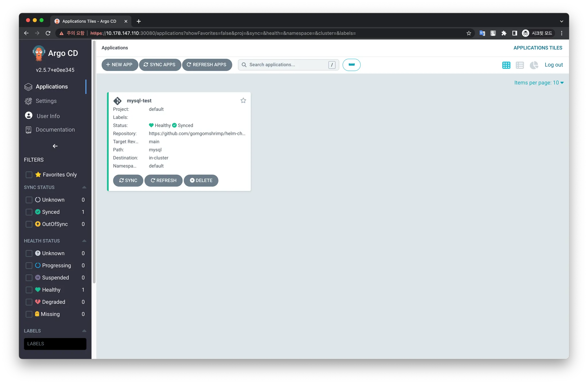Click the NEW APP button
The height and width of the screenshot is (384, 588).
[119, 65]
